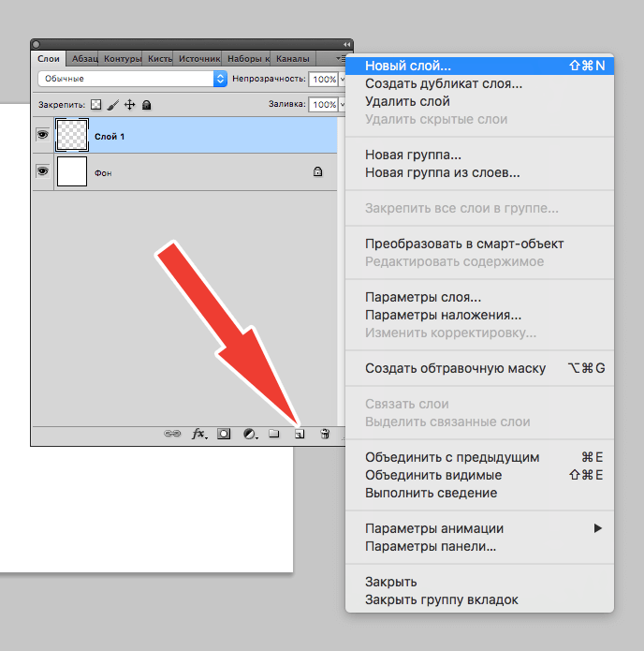The image size is (644, 651).
Task: Click the create new layer icon
Action: [x=300, y=435]
